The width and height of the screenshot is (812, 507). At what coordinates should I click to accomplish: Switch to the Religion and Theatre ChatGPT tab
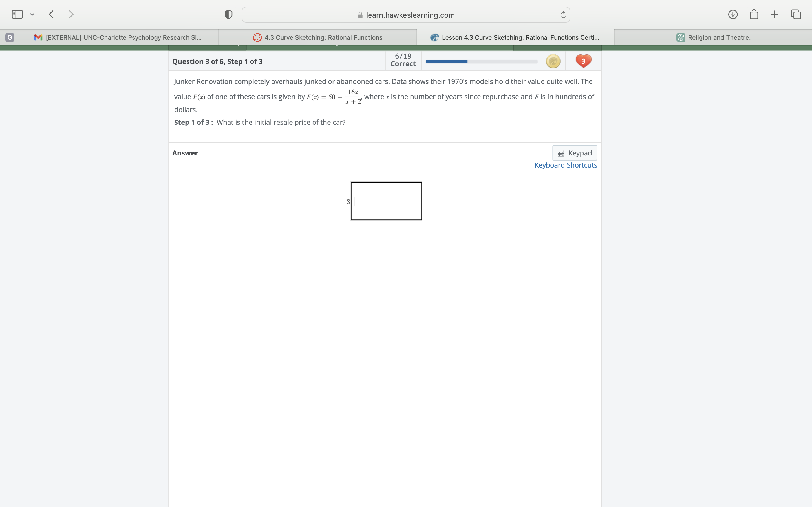pyautogui.click(x=713, y=37)
